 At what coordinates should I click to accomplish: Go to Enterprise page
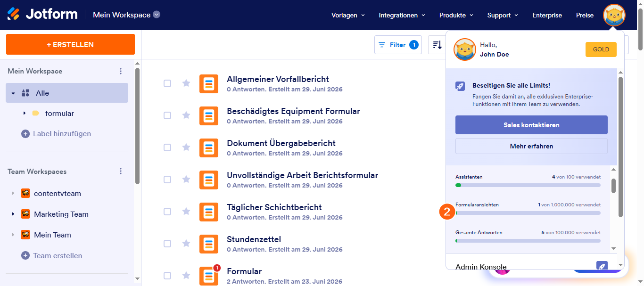coord(547,15)
